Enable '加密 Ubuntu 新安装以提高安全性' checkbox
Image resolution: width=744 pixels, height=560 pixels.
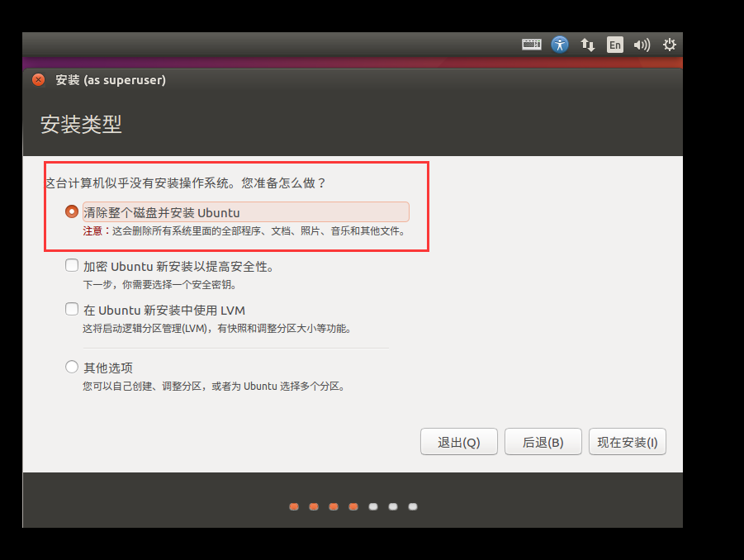(72, 265)
